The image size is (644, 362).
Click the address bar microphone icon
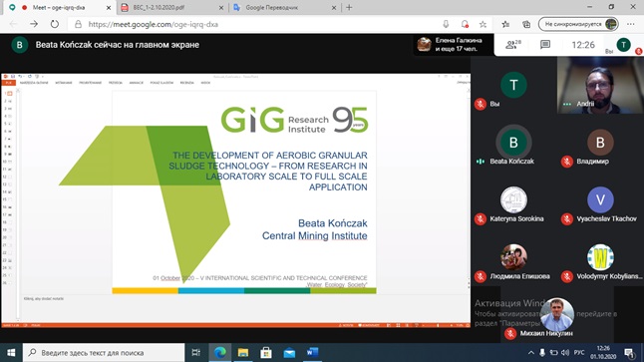pos(446,24)
